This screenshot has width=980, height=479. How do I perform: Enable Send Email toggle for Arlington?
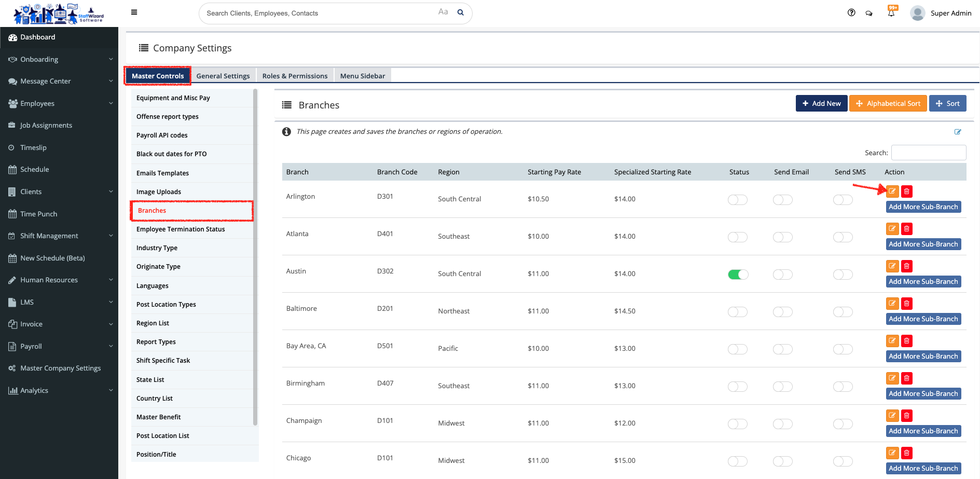(782, 200)
